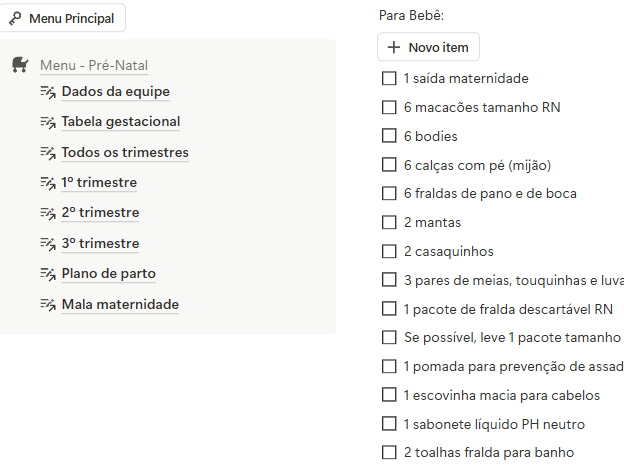The image size is (624, 467).
Task: Check the '1 saída maternidade' checkbox
Action: click(389, 78)
